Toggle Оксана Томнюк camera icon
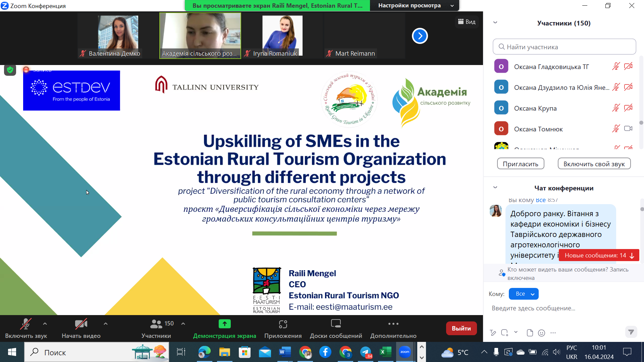The height and width of the screenshot is (362, 644). (x=628, y=129)
